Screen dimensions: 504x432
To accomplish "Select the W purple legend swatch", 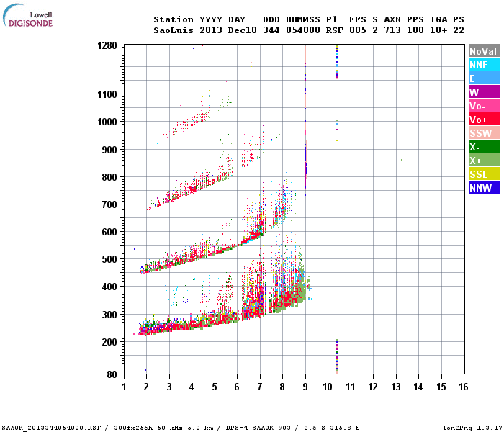I will (x=484, y=92).
